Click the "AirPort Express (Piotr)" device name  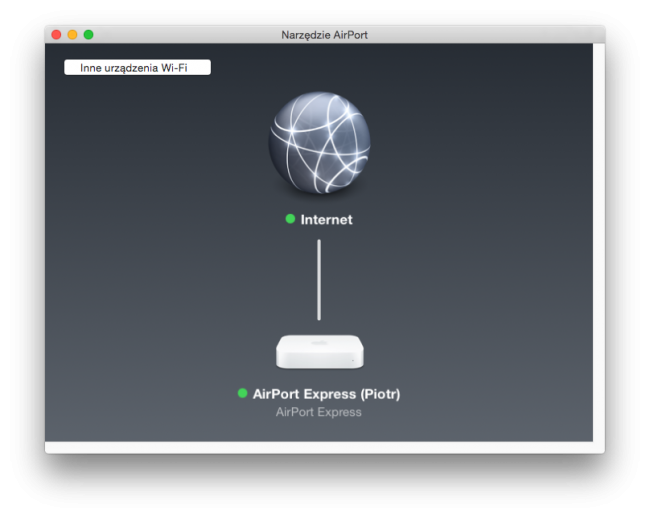[x=326, y=394]
